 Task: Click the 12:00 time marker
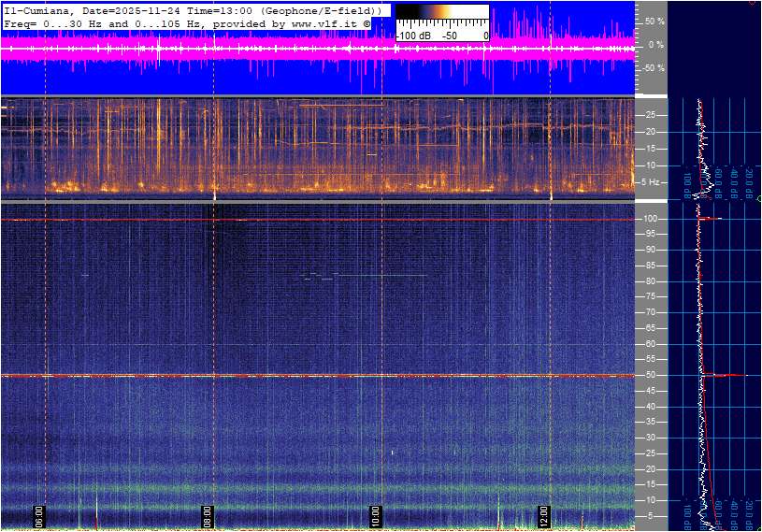coord(544,515)
